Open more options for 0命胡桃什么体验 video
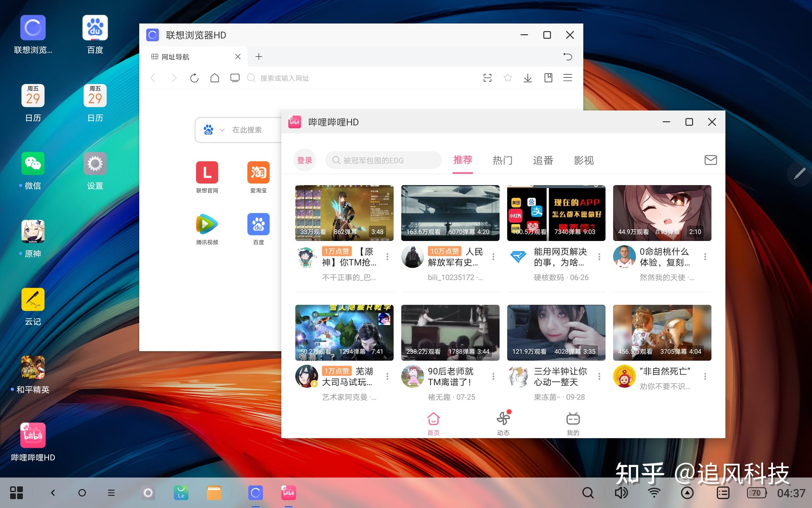 pos(705,257)
